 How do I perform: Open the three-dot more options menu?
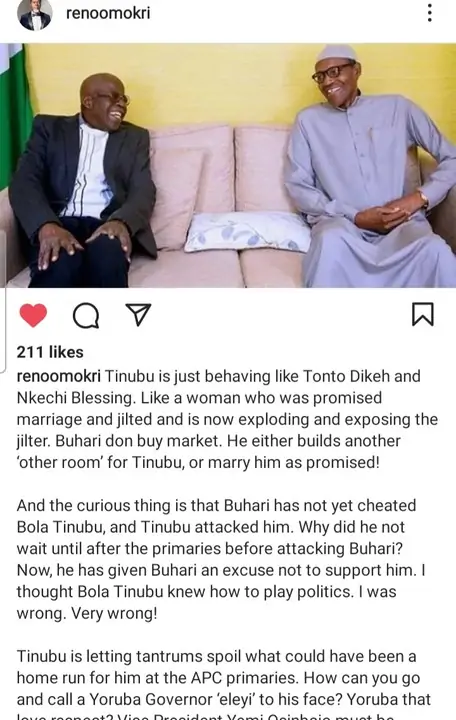tap(429, 13)
